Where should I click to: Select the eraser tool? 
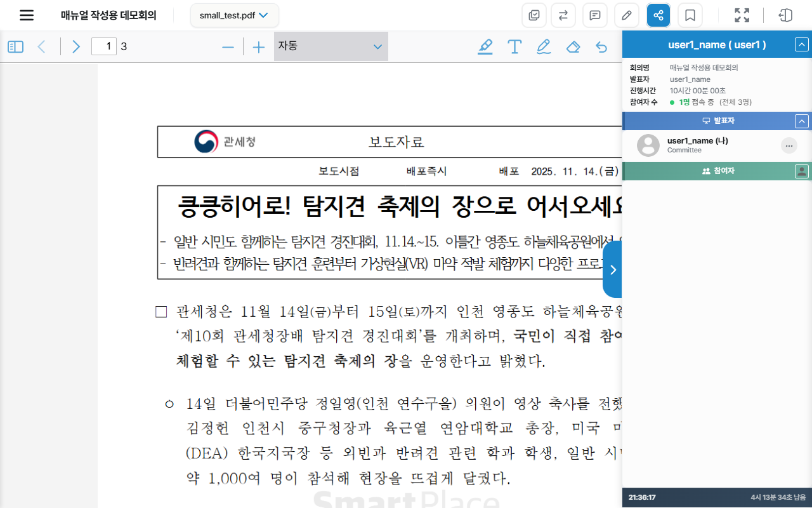(x=573, y=47)
